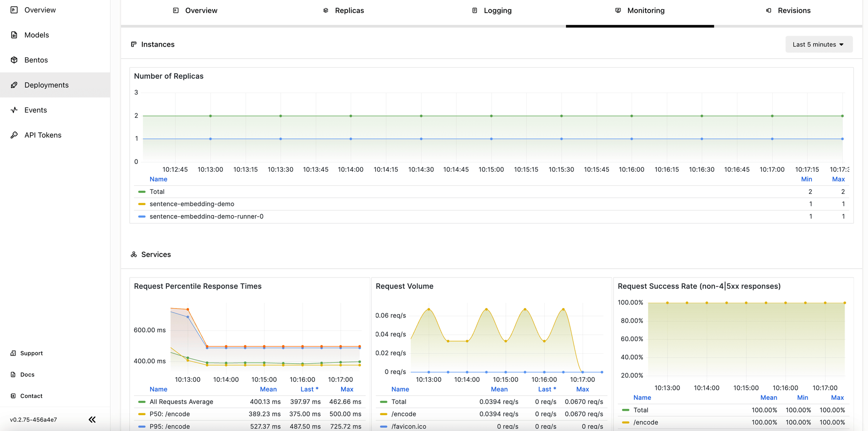Toggle the Total legend in Number of Replicas
The width and height of the screenshot is (868, 431).
point(157,192)
